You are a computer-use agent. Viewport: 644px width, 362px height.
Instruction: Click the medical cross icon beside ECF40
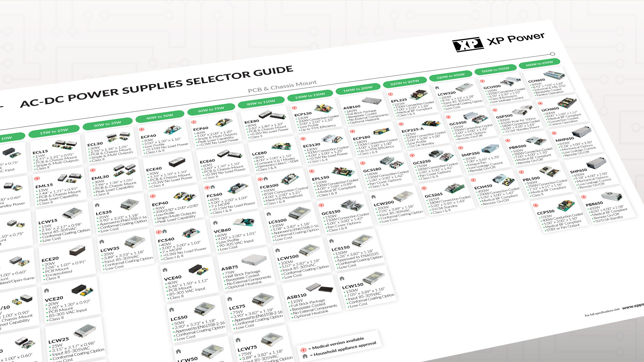142,130
